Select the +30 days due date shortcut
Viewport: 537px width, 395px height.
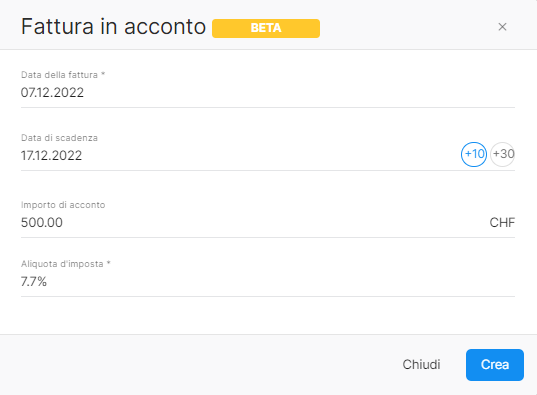pos(503,154)
